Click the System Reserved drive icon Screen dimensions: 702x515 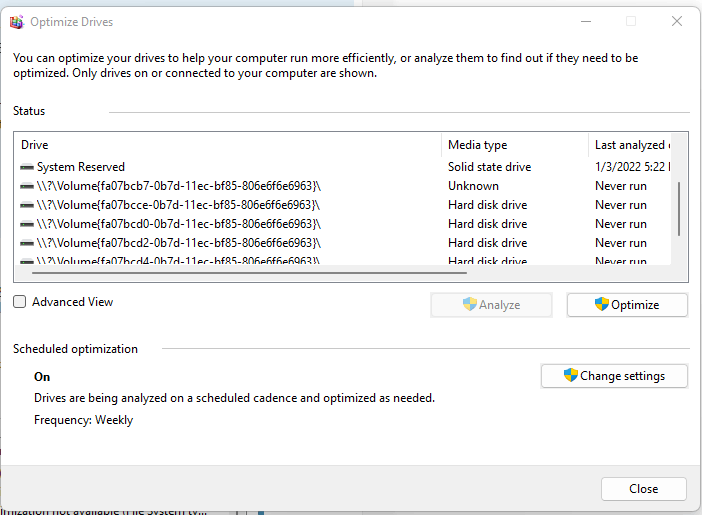pos(27,167)
